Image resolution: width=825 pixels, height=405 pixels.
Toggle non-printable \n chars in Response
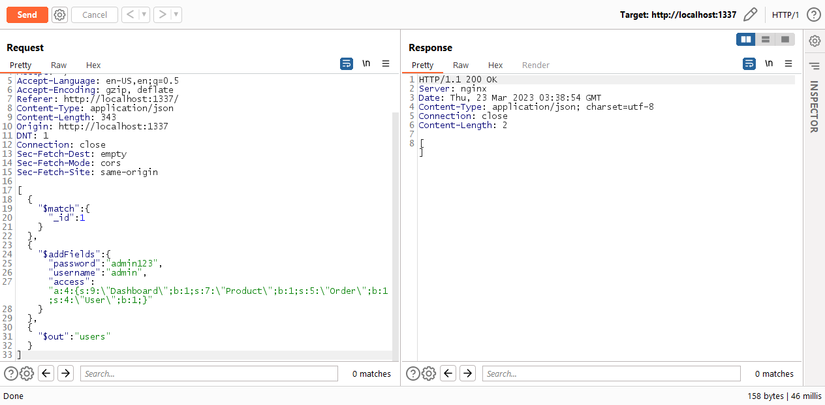point(769,64)
